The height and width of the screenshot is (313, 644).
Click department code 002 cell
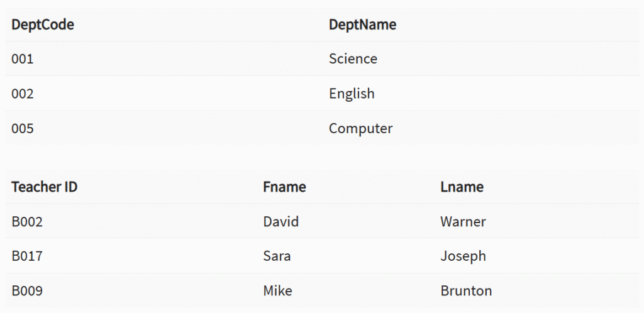[23, 94]
